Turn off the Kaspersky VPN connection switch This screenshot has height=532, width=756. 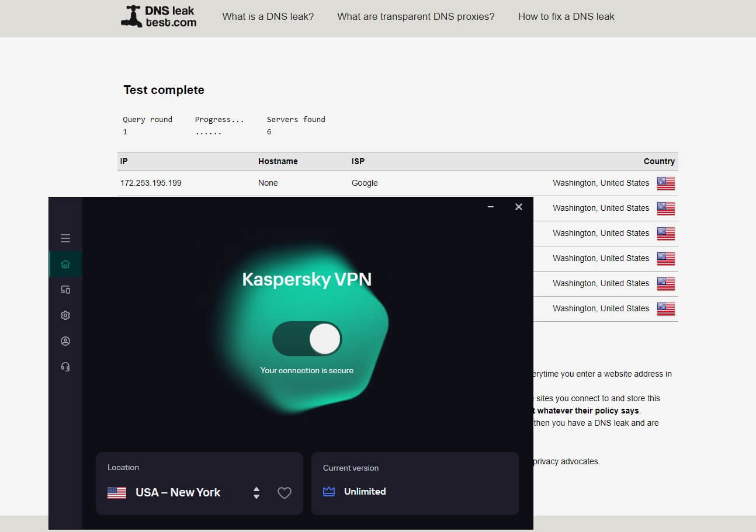pyautogui.click(x=307, y=339)
